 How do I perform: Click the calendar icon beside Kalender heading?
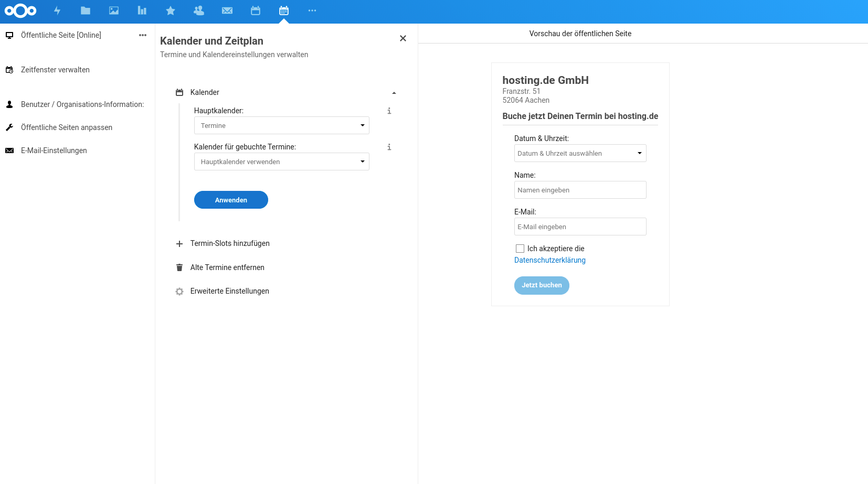point(179,92)
